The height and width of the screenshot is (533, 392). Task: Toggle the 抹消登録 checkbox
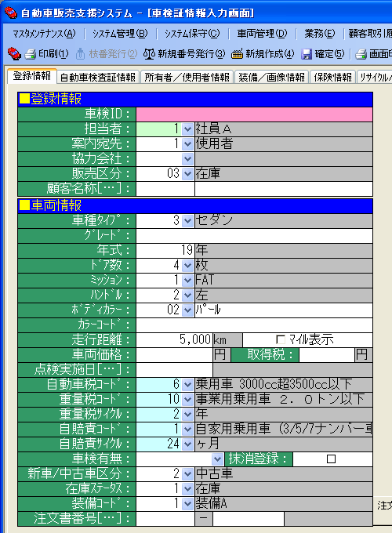coord(331,459)
